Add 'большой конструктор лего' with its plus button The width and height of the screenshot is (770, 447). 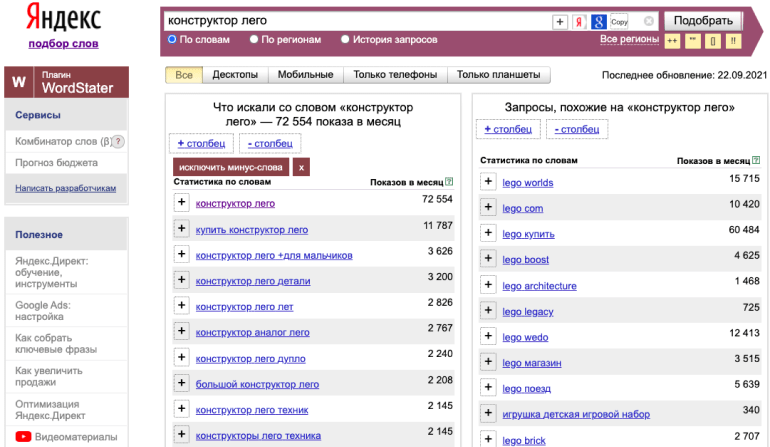point(182,383)
